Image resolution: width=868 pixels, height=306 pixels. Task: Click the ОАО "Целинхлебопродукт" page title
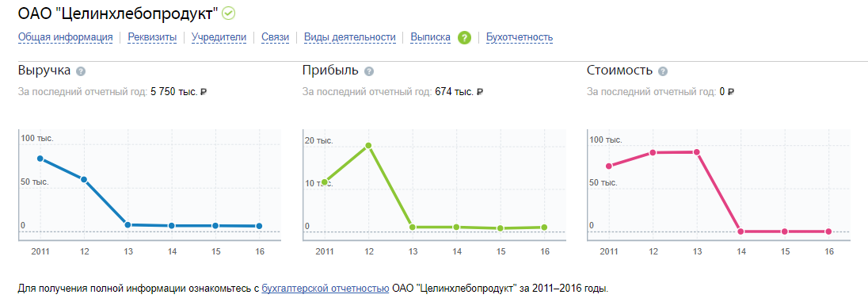point(118,13)
